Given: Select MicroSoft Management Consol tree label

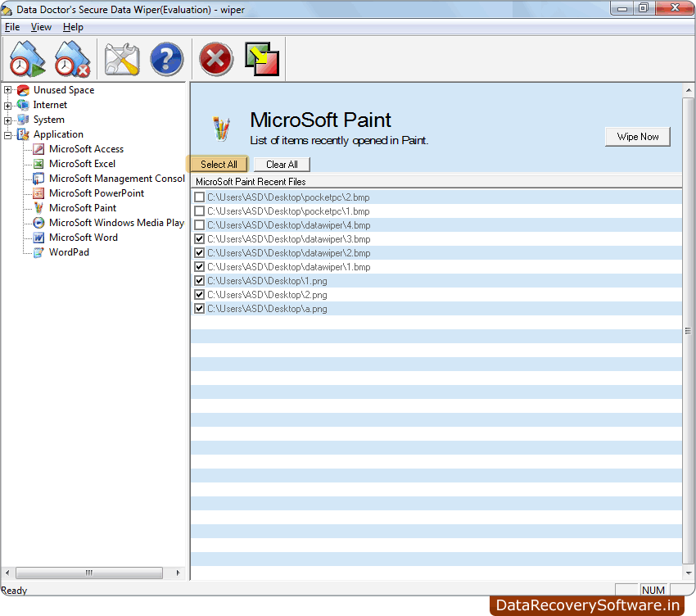Looking at the screenshot, I should [117, 179].
